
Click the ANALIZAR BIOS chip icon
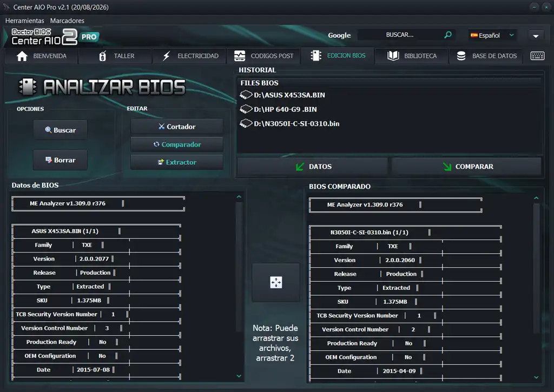click(28, 87)
